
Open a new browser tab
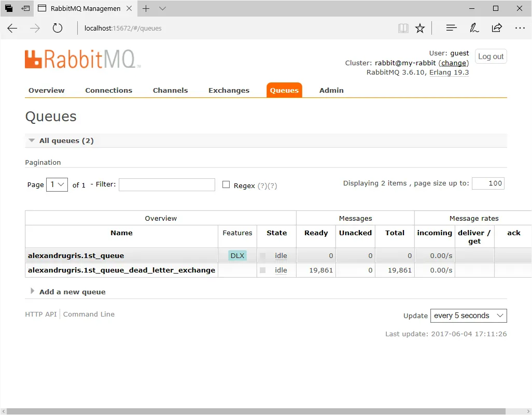coord(146,8)
